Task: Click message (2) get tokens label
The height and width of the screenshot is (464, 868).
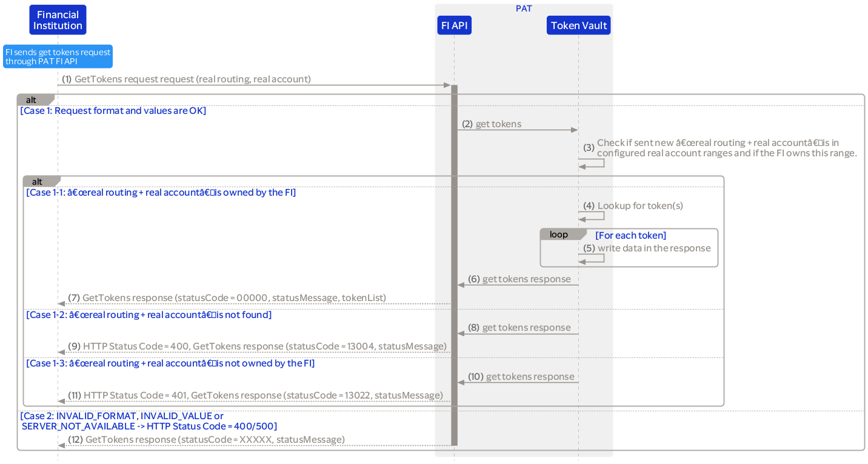Action: tap(498, 124)
